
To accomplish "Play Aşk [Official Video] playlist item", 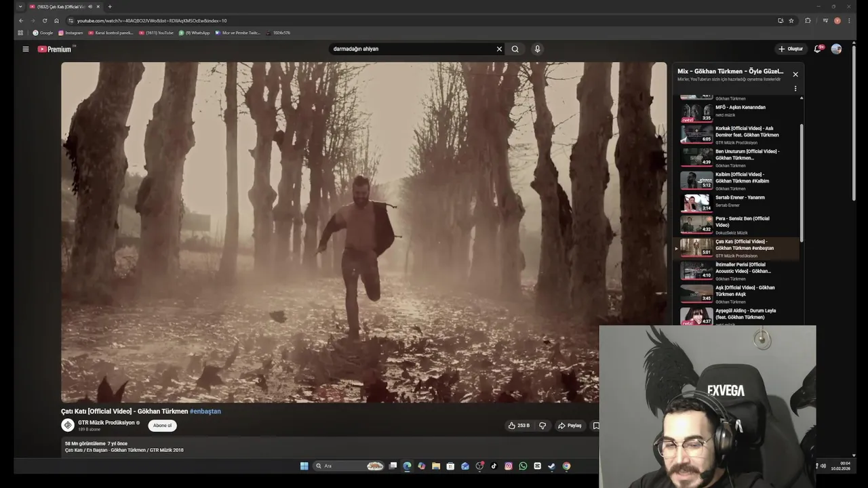I will pyautogui.click(x=739, y=293).
